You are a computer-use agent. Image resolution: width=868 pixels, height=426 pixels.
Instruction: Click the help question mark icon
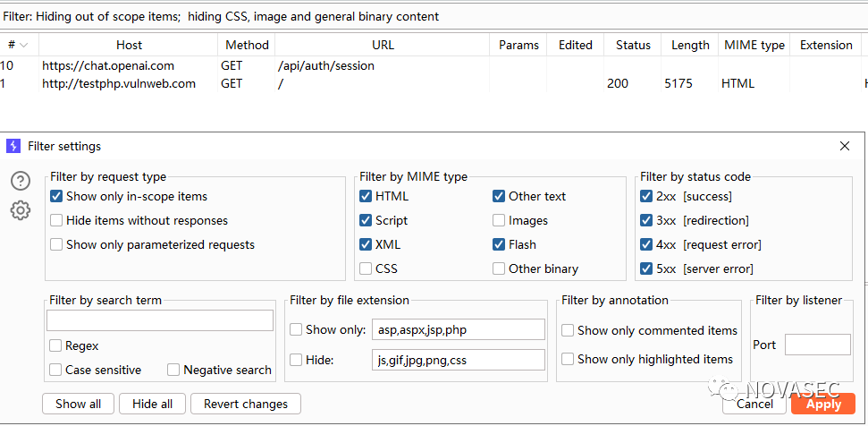[21, 181]
